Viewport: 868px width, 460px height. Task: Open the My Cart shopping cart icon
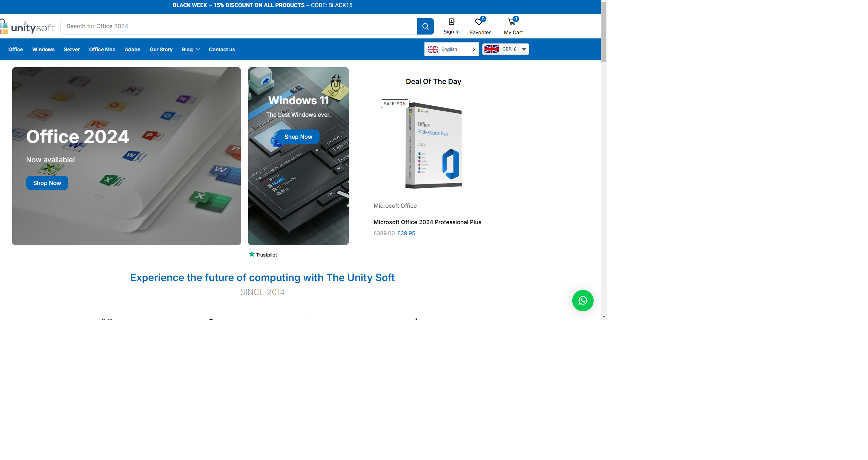(x=511, y=22)
